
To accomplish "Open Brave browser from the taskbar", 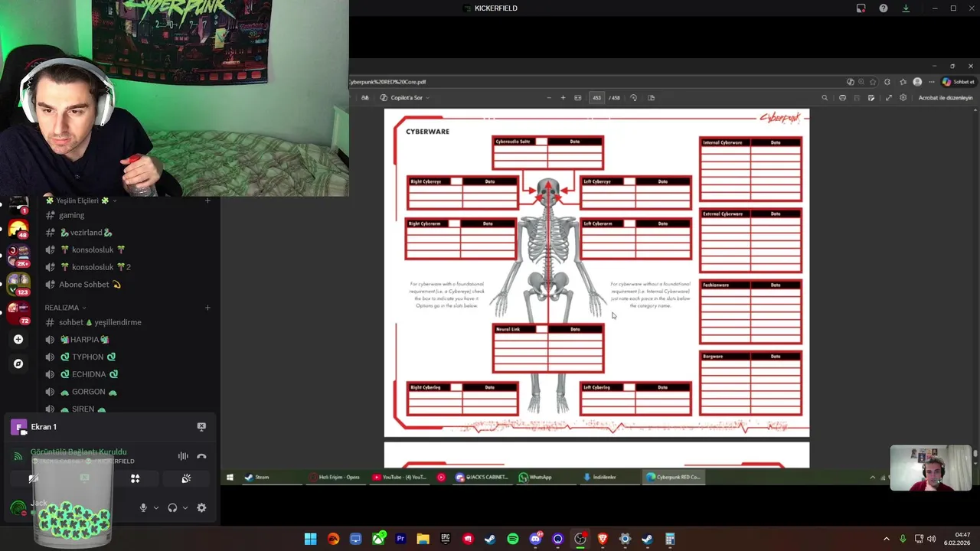I will 603,539.
